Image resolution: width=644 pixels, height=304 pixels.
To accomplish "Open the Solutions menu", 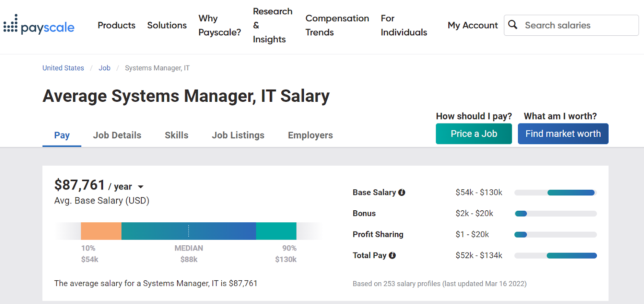I will (167, 25).
